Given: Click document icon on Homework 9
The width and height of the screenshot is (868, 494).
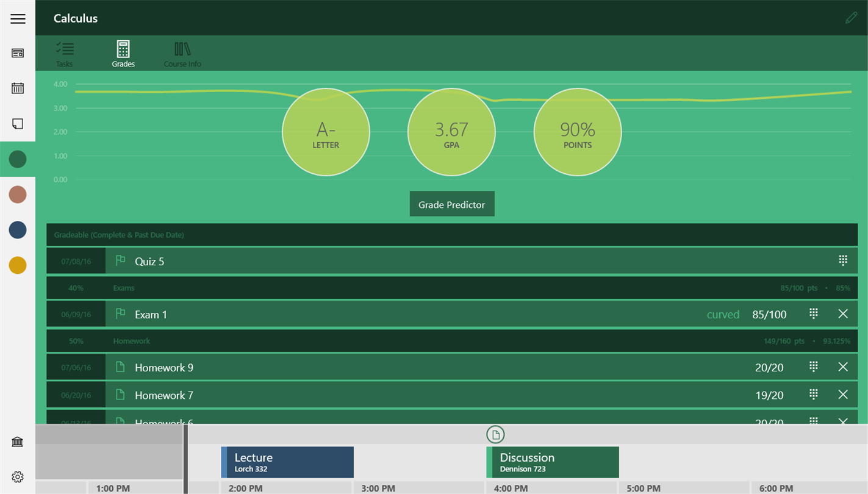Looking at the screenshot, I should [x=120, y=367].
